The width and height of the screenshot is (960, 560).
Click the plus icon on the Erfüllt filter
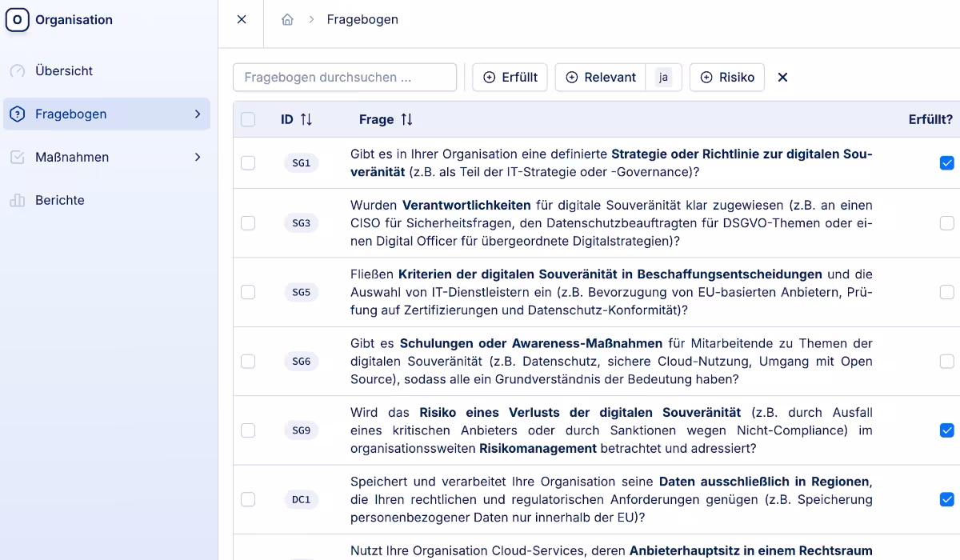coord(488,77)
